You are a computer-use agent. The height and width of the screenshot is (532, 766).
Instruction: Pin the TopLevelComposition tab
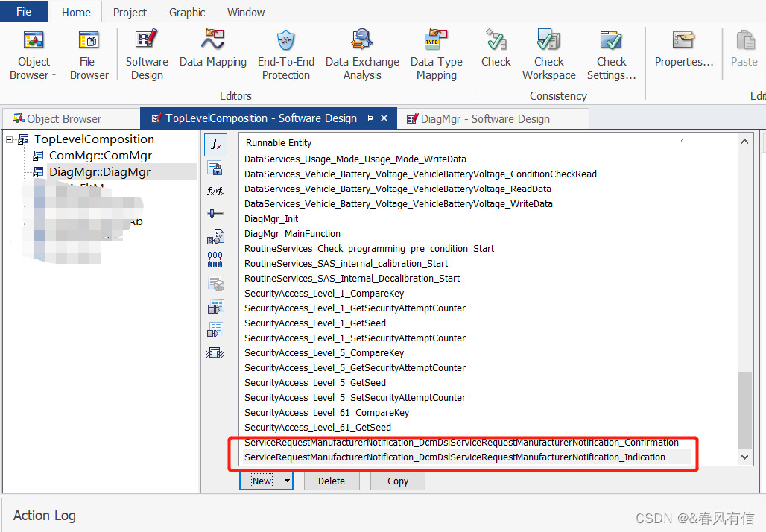point(370,118)
